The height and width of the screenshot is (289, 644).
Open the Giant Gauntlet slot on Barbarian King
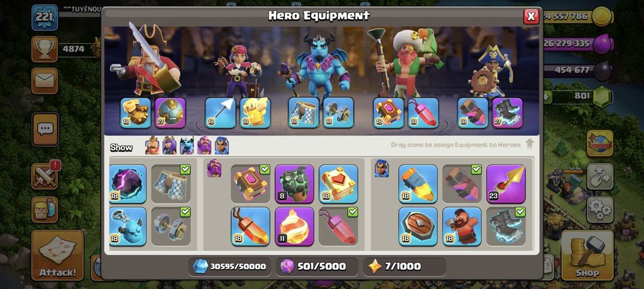pyautogui.click(x=135, y=113)
